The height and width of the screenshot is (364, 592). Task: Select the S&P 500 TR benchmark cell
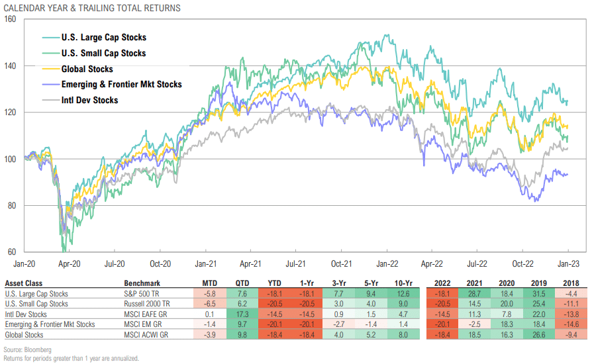tap(142, 293)
